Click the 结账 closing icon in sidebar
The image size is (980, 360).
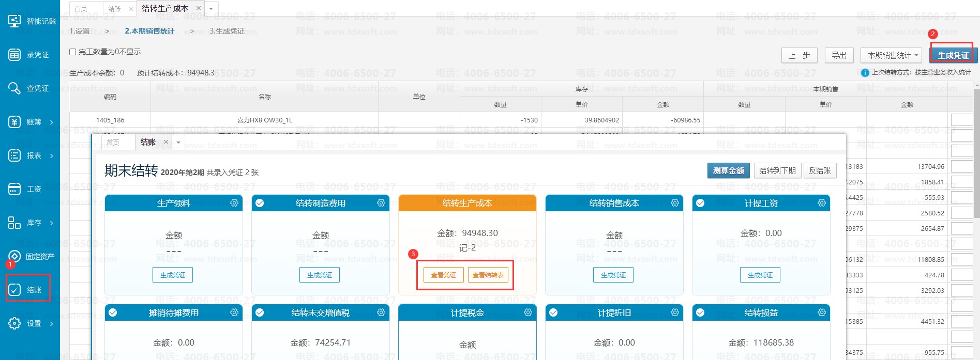tap(14, 290)
